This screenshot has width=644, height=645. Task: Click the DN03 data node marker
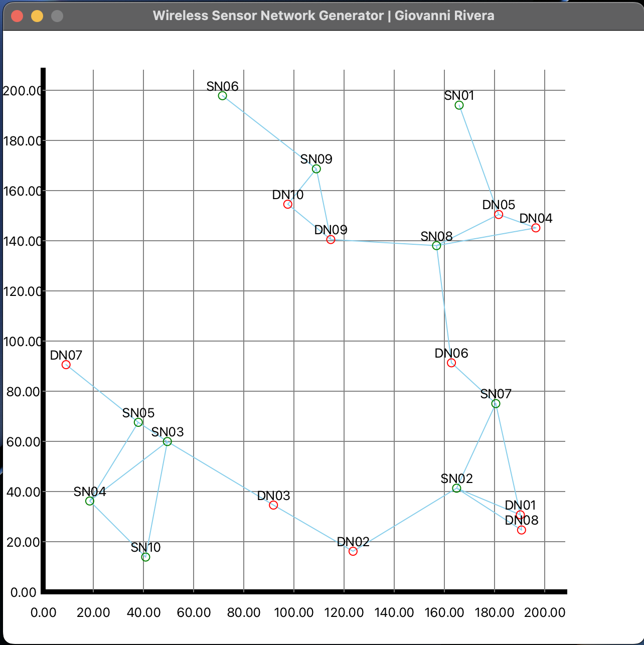273,505
